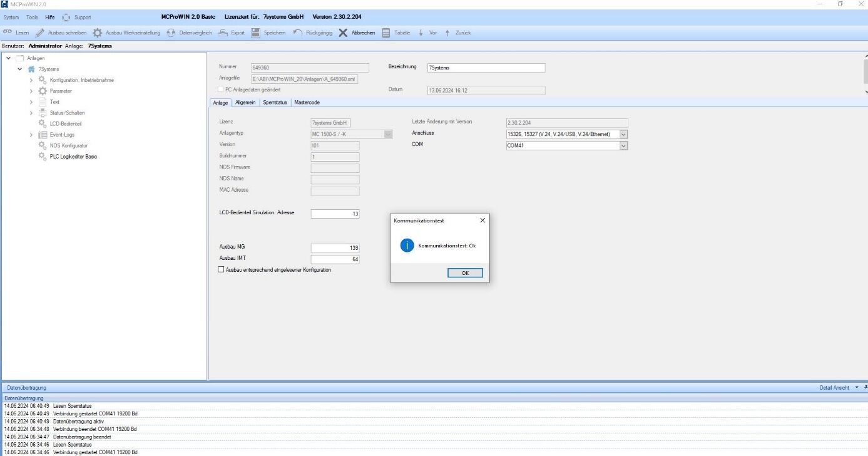Open the LCD-Bedienteil tree node

point(66,123)
